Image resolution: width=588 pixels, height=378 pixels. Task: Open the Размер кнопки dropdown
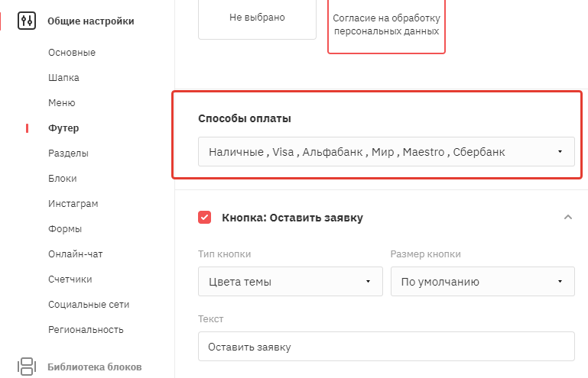click(482, 281)
